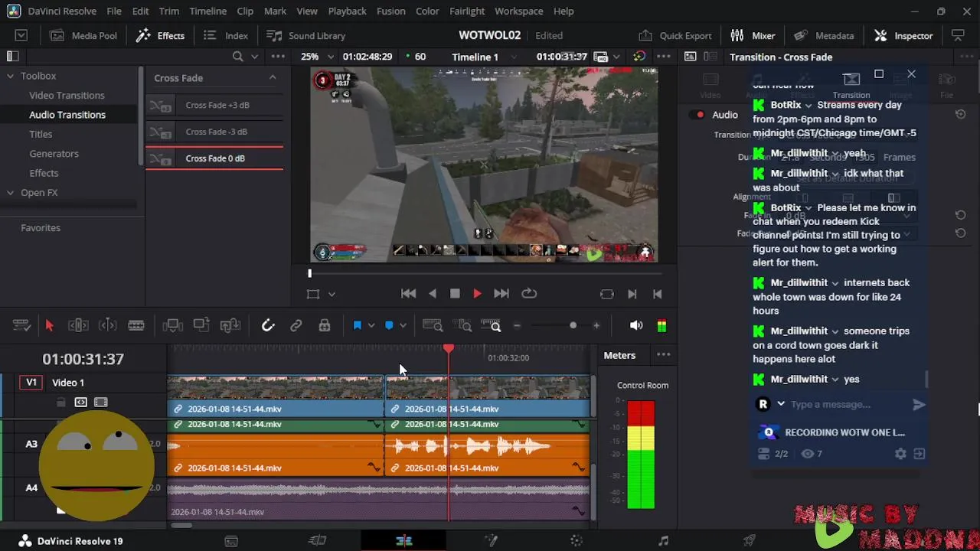This screenshot has height=551, width=980.
Task: Select the Trim Edit Mode tool
Action: (78, 326)
